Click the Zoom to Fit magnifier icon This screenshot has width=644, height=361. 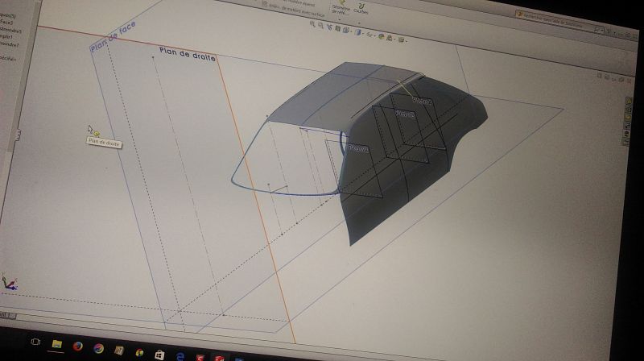point(314,26)
